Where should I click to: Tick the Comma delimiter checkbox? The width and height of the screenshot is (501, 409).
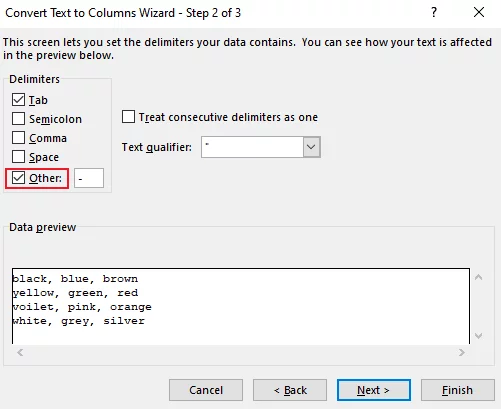pos(18,138)
